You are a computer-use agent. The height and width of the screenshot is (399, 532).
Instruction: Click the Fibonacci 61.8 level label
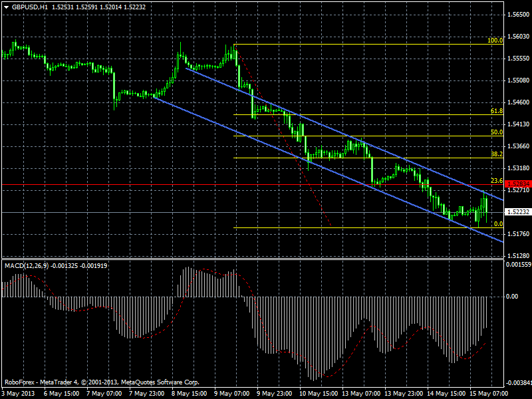497,111
